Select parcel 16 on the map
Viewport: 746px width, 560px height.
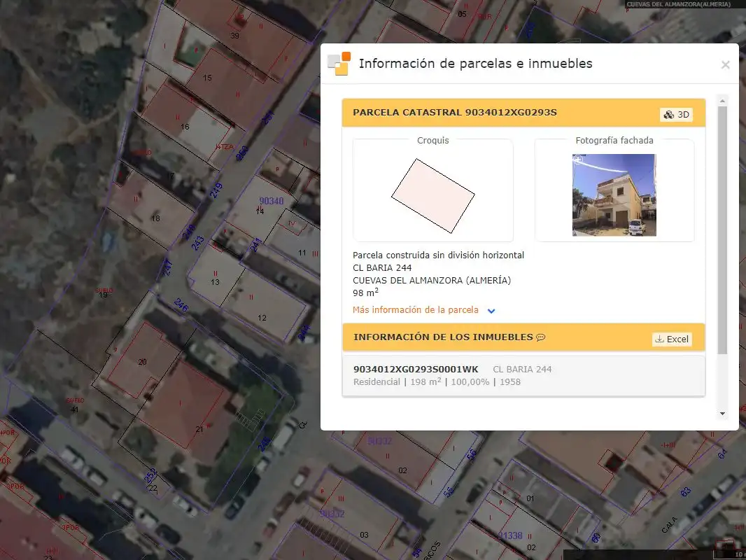click(x=185, y=127)
